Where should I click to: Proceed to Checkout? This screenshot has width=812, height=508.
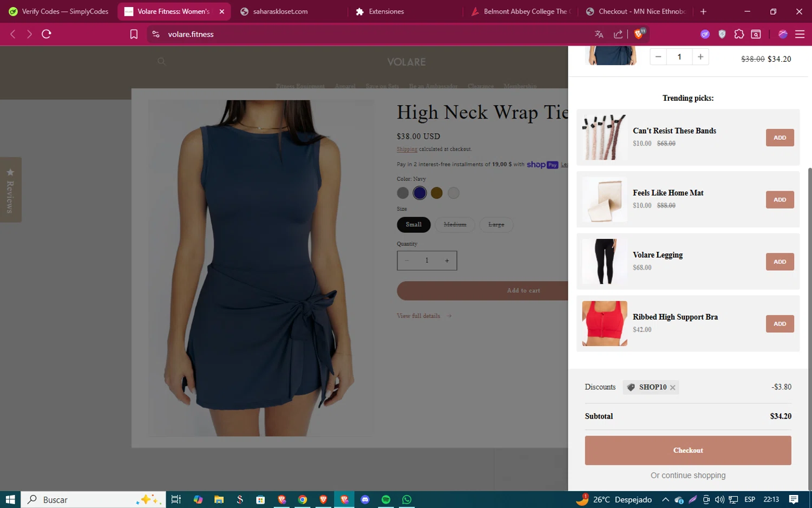point(688,451)
